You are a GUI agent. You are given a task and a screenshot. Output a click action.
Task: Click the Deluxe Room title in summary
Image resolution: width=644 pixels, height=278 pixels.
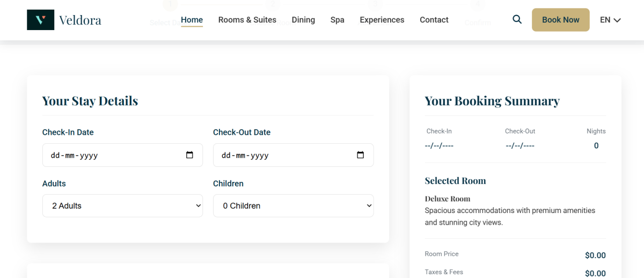click(x=447, y=199)
